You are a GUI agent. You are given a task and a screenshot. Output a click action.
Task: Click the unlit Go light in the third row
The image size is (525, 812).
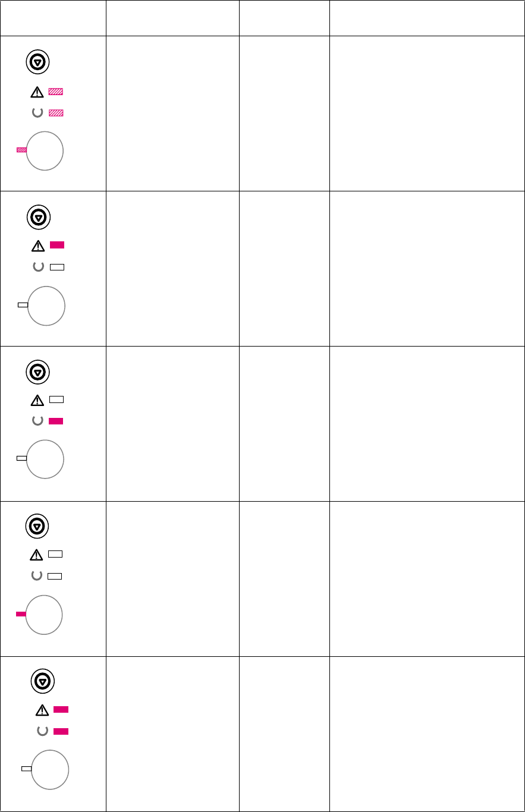click(21, 458)
